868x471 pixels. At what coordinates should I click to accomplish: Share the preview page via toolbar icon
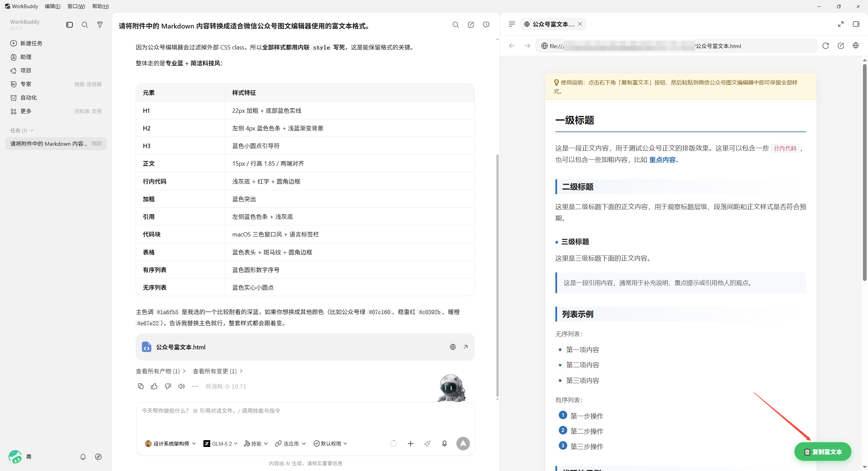841,46
